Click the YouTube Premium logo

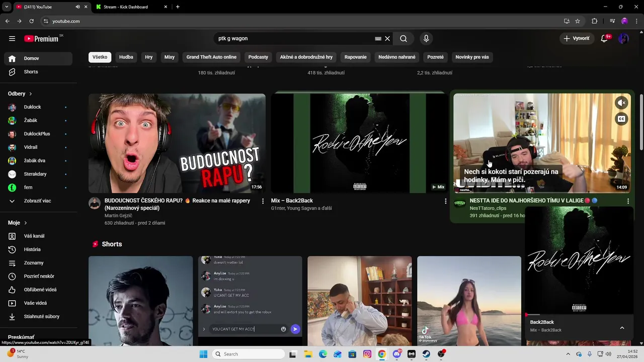click(41, 39)
